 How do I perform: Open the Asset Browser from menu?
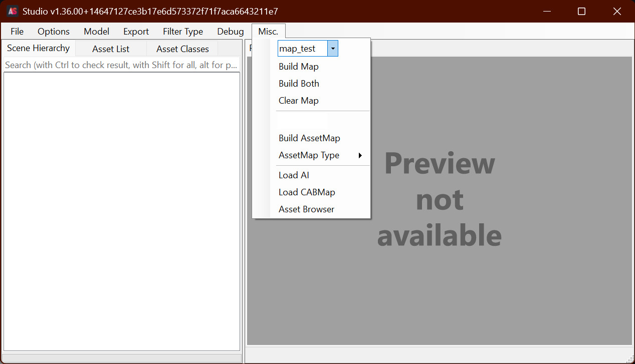point(311,209)
